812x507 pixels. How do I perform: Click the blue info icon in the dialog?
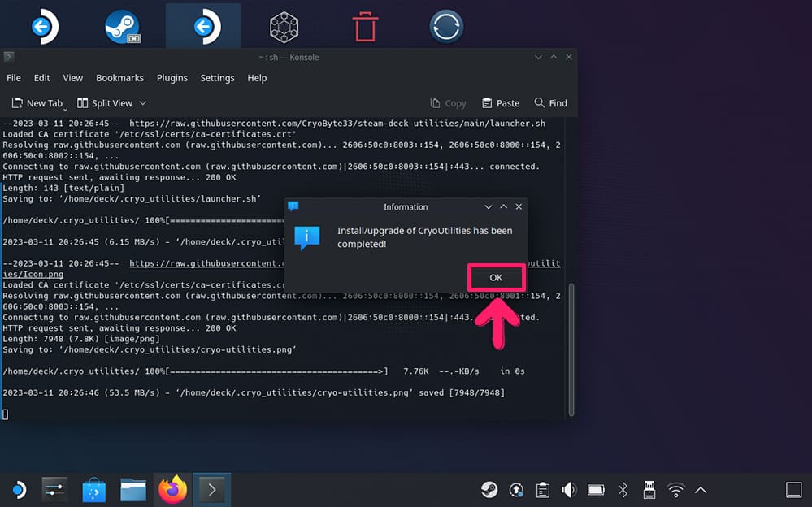[307, 238]
